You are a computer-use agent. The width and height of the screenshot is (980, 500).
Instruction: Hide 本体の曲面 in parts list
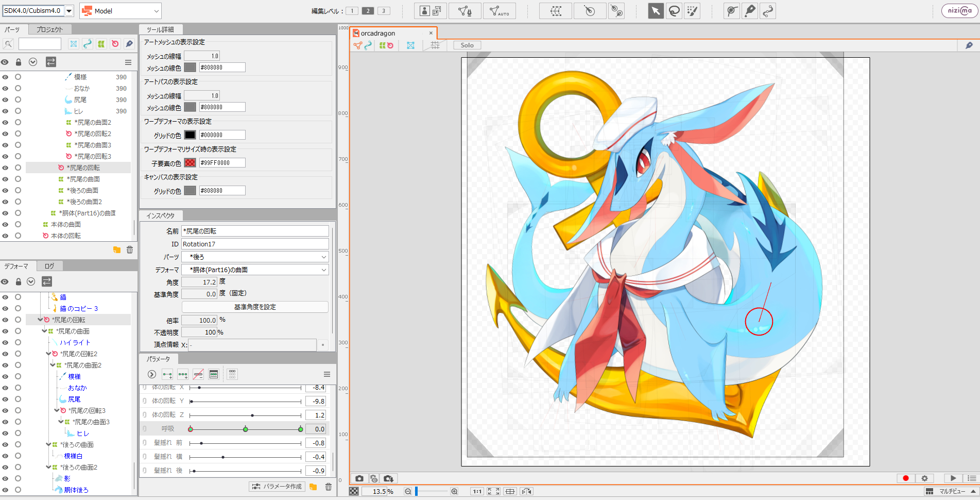click(5, 225)
